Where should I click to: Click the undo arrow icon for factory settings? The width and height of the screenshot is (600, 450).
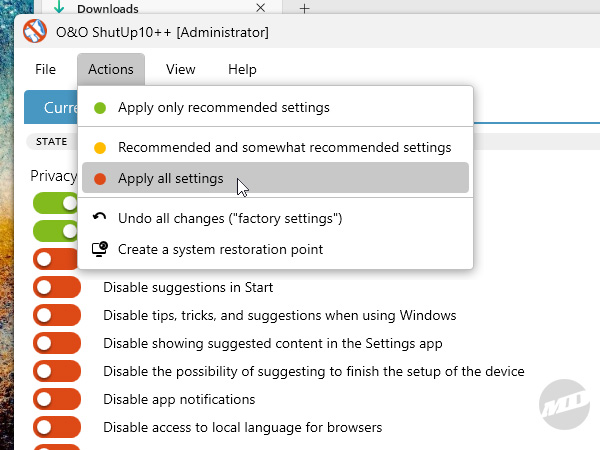tap(100, 217)
